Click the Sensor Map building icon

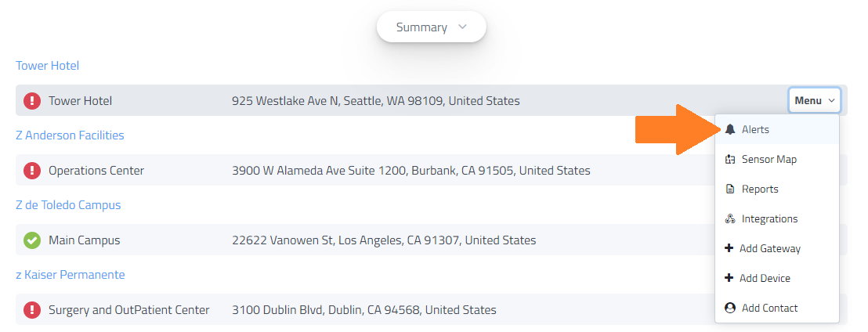coord(730,159)
